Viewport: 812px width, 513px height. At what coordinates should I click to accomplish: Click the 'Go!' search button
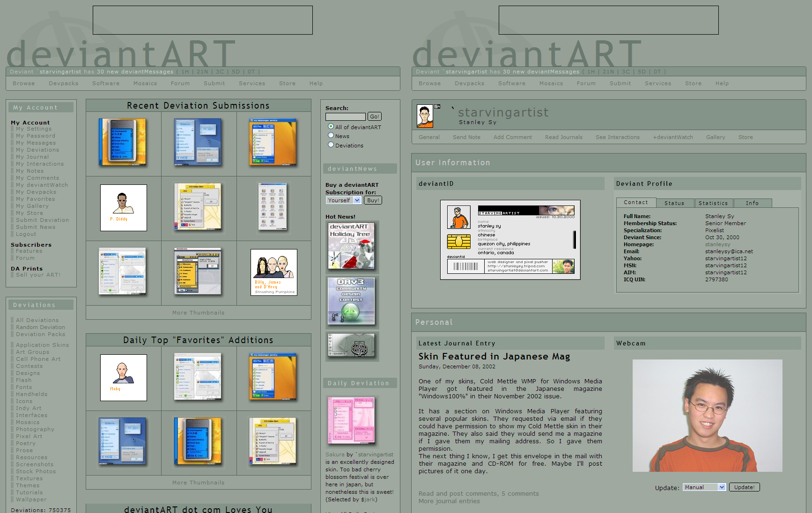pyautogui.click(x=375, y=117)
